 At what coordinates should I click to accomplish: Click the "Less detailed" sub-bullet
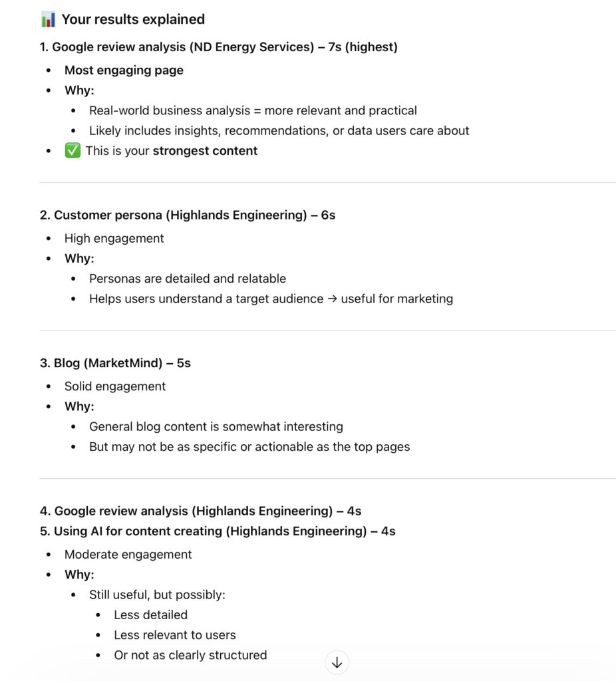[x=150, y=615]
